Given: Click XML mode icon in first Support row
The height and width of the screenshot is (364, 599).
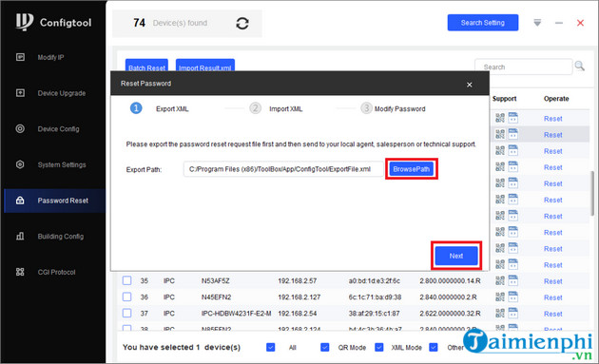Looking at the screenshot, I should click(513, 118).
